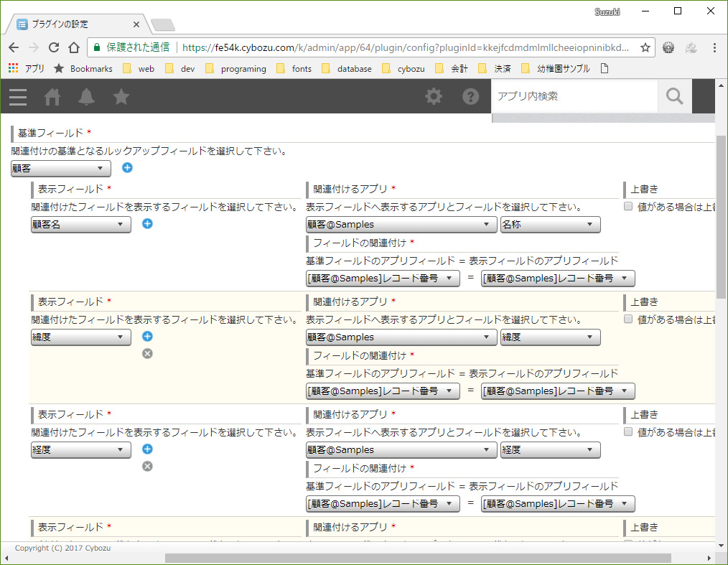Add row after 顧客名 display field
The image size is (728, 565).
pyautogui.click(x=147, y=224)
